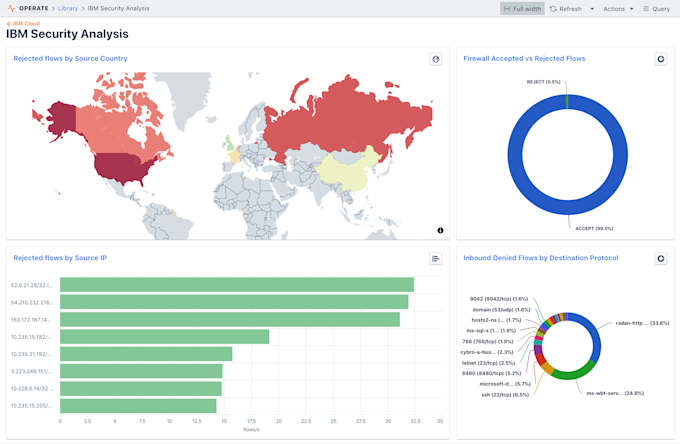Click the hosts2-ns (1.7%) label

point(496,320)
